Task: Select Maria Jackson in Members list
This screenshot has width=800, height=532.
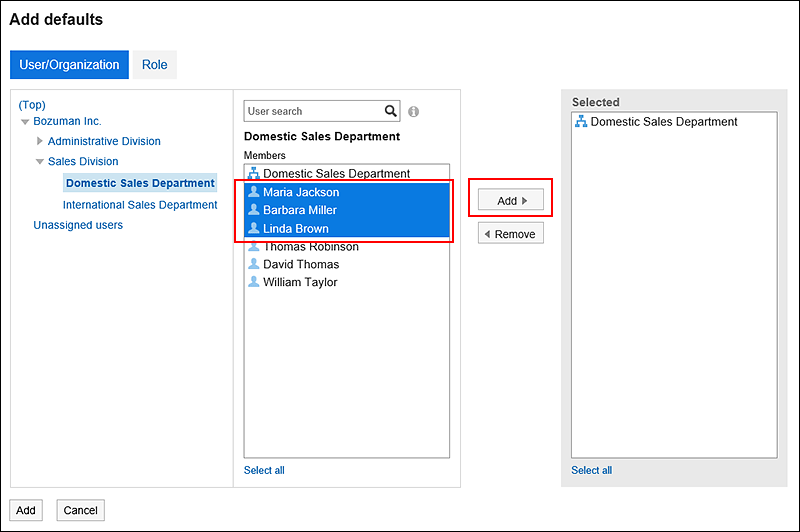Action: pos(347,192)
